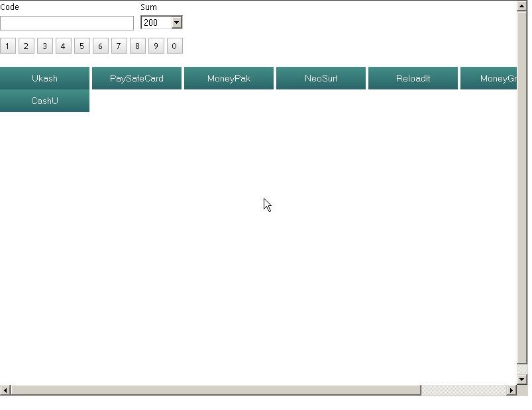Open the Sum dropdown showing 200

[x=162, y=23]
